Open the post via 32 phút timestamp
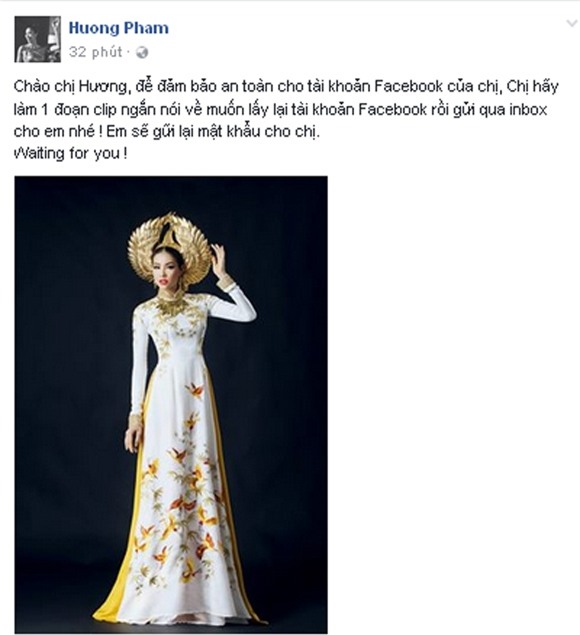580x635 pixels. pos(96,52)
